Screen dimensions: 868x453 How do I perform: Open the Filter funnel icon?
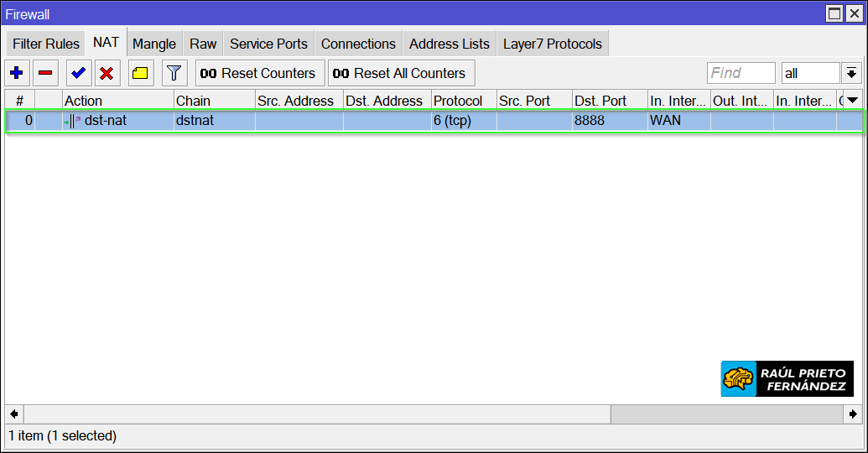click(174, 73)
